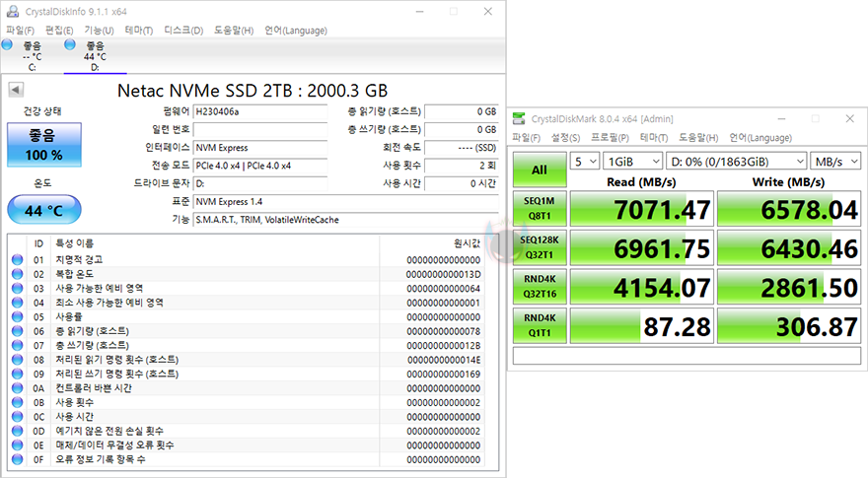Click status orb for attribute 07 row
This screenshot has height=478, width=868.
17,345
